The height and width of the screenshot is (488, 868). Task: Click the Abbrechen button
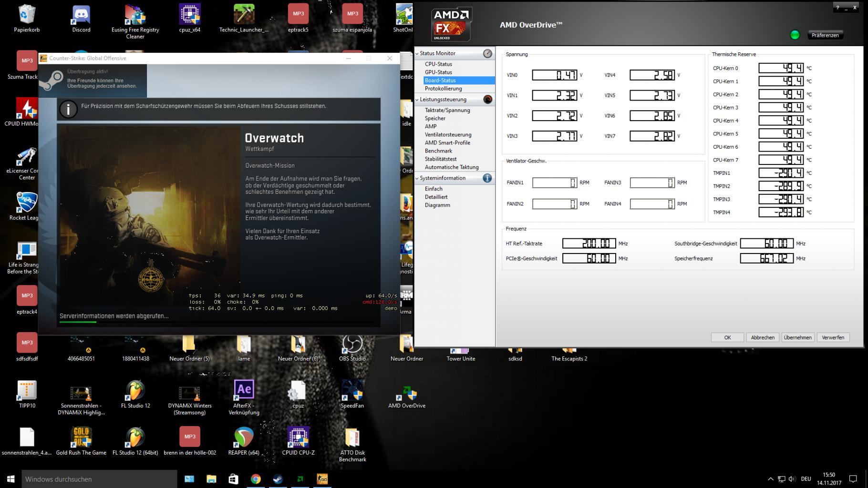763,337
